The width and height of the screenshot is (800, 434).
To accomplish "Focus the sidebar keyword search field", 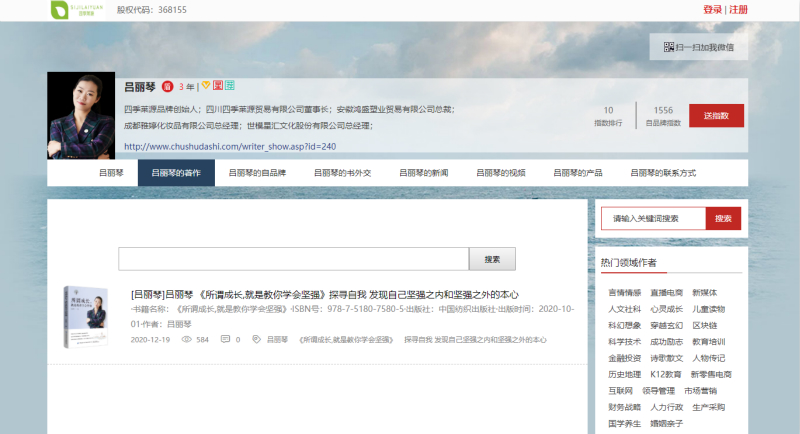I will [x=652, y=219].
